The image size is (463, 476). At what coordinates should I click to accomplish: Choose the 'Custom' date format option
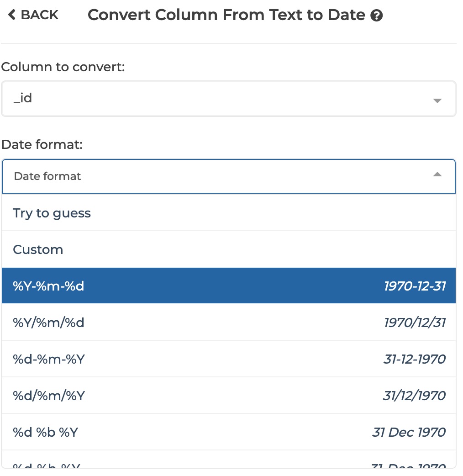coord(38,249)
